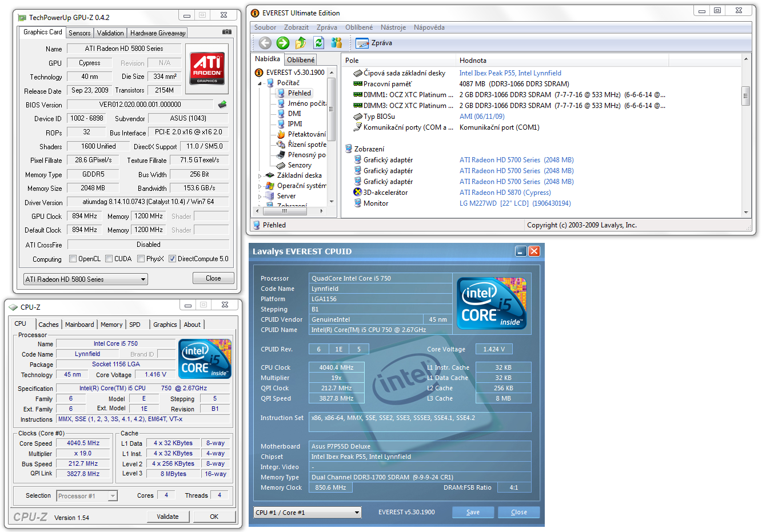Click EVEREST up-folder toolbar icon
The image size is (762, 532).
[x=301, y=43]
